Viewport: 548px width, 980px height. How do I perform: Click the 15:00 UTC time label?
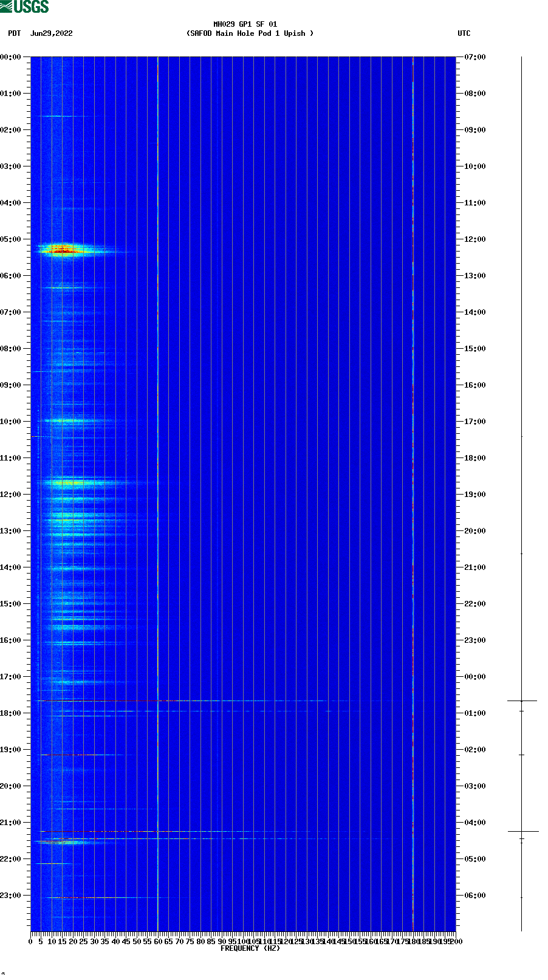click(474, 349)
